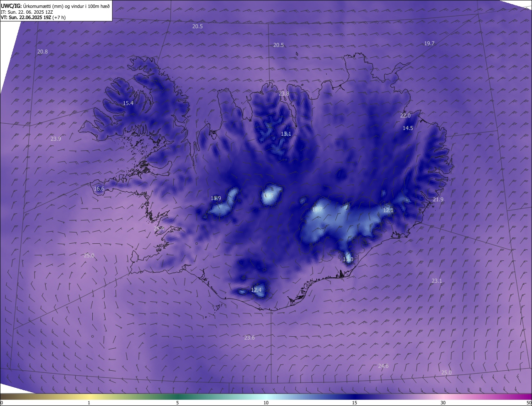This screenshot has height=406, width=532.
Task: Click the colour scale tick label 10
Action: [266, 403]
